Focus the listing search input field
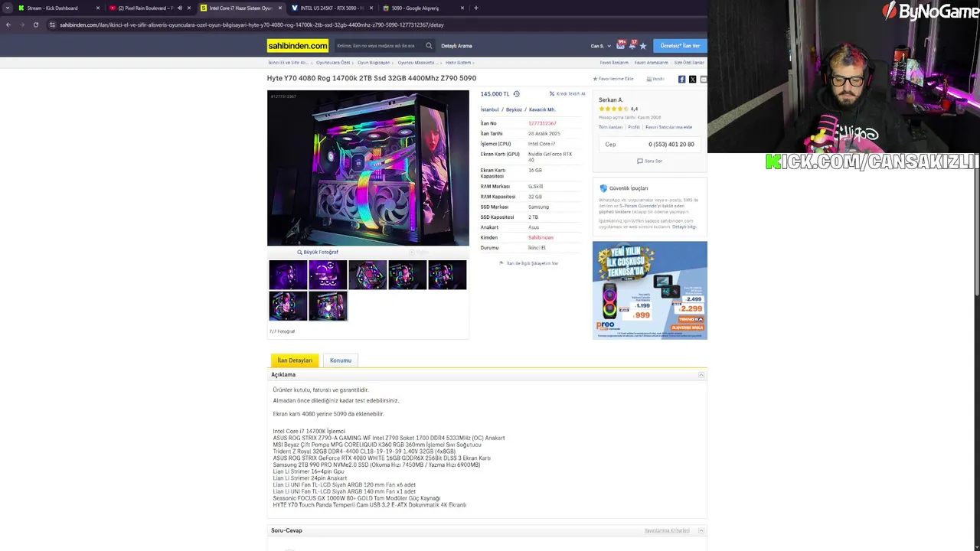980x551 pixels. click(x=379, y=46)
